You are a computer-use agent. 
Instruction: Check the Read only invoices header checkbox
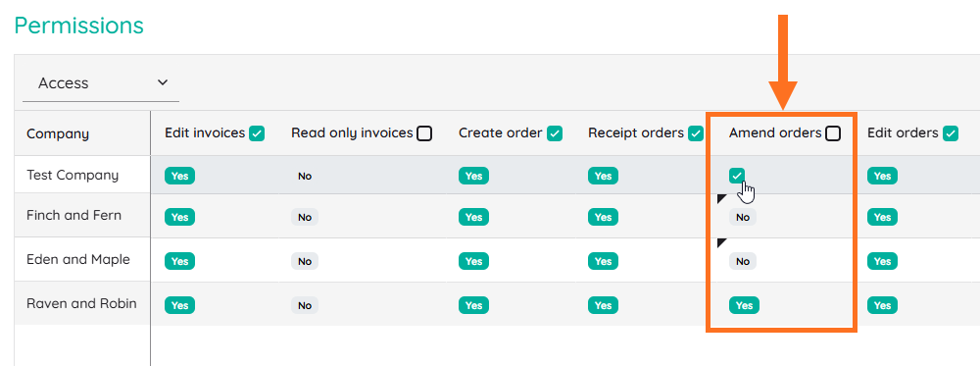point(424,133)
